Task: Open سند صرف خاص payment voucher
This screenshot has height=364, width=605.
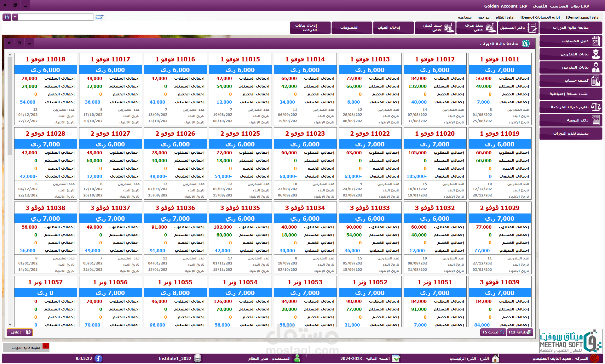Action: coord(476,28)
